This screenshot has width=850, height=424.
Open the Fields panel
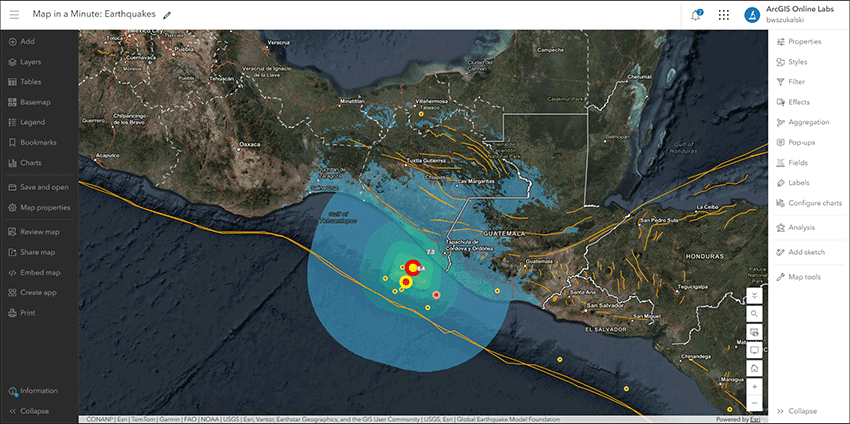(x=791, y=163)
